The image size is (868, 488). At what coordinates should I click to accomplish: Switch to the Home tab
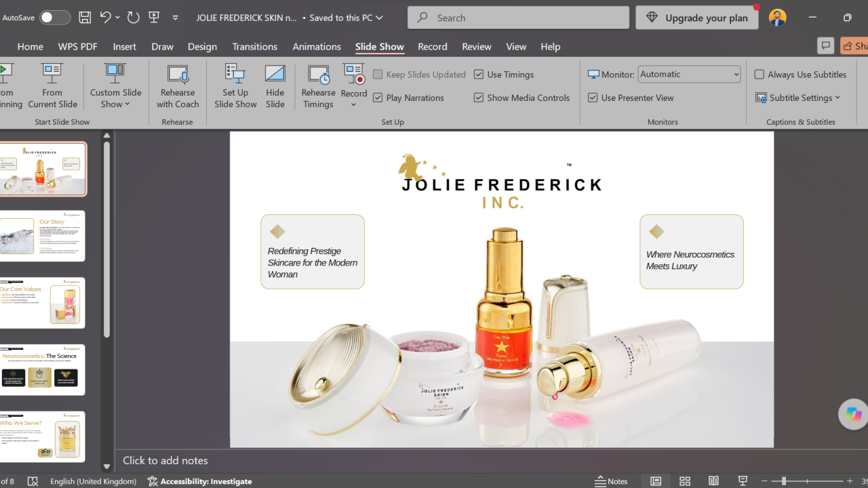31,46
